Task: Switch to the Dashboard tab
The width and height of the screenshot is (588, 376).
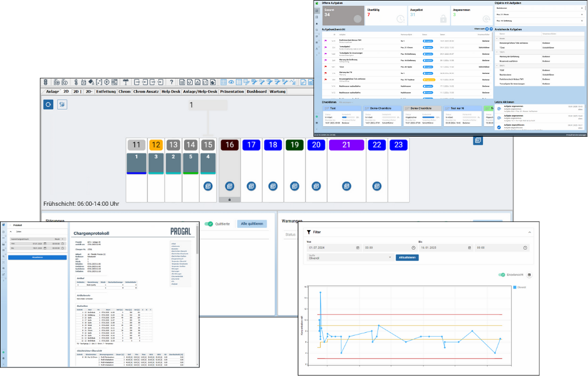Action: pos(257,92)
